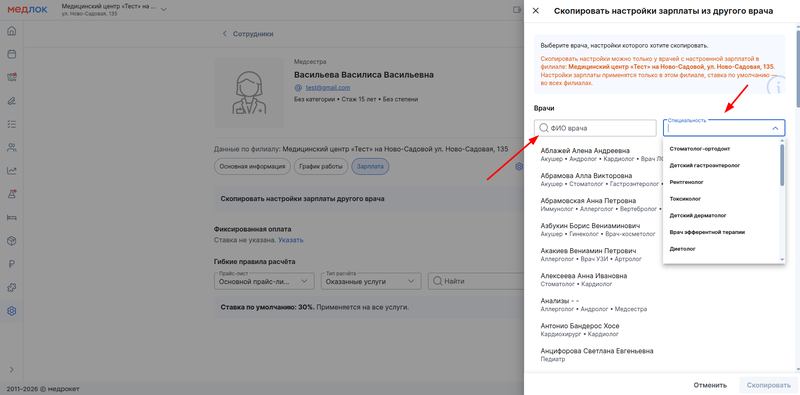Open the Прайс-лист dropdown
Image resolution: width=800 pixels, height=395 pixels.
264,281
